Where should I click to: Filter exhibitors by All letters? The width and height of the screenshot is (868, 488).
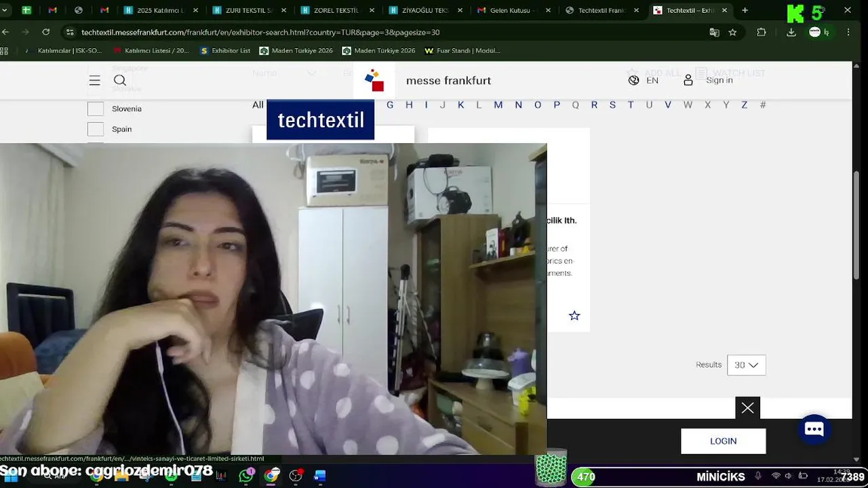258,105
